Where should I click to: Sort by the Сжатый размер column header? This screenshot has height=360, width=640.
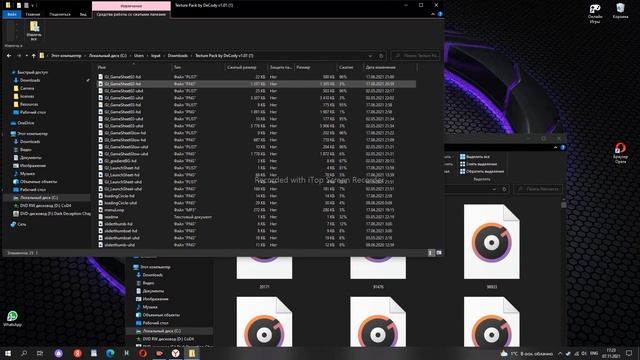[x=242, y=67]
